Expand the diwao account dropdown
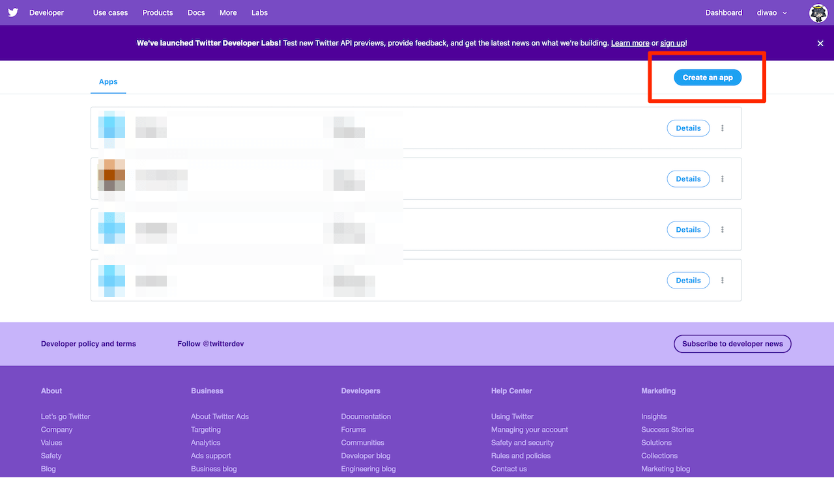The height and width of the screenshot is (504, 834). (x=772, y=13)
